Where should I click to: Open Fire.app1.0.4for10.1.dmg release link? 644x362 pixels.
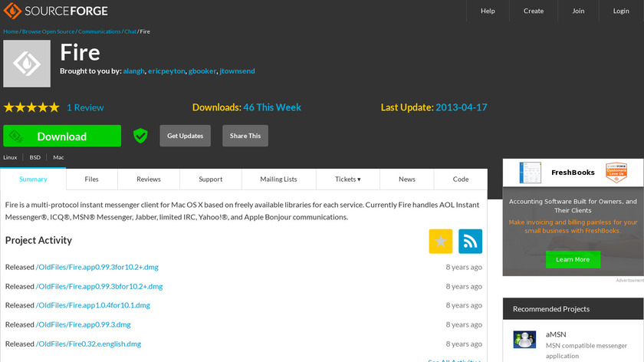(x=93, y=305)
